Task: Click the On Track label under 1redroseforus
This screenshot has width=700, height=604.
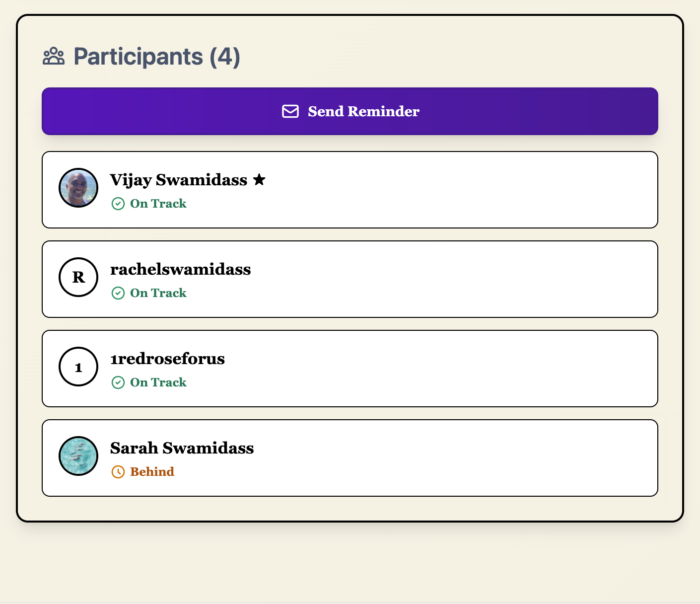Action: (158, 382)
